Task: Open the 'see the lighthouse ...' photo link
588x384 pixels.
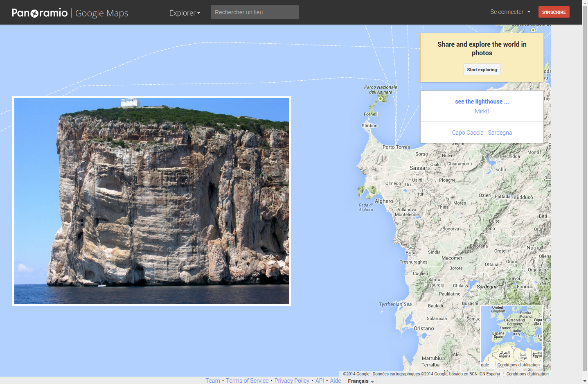Action: tap(482, 102)
